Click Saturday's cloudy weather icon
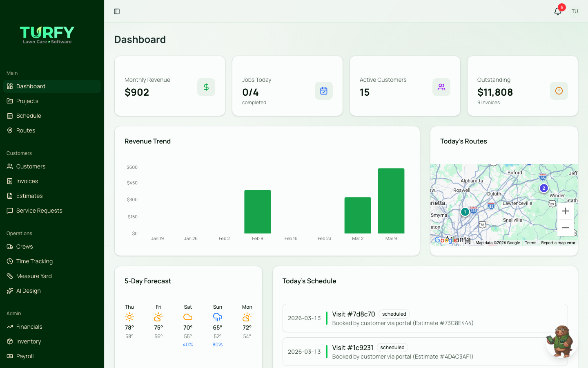Image resolution: width=588 pixels, height=368 pixels. point(188,317)
